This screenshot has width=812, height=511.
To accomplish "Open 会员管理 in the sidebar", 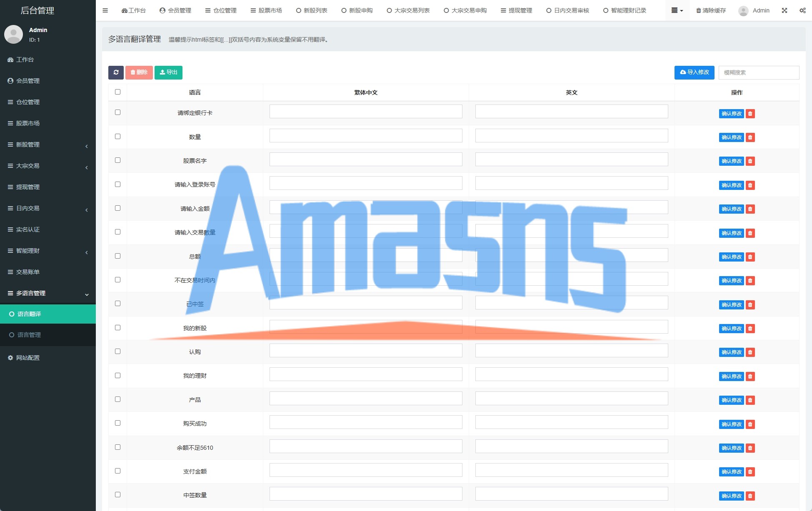I will (48, 81).
